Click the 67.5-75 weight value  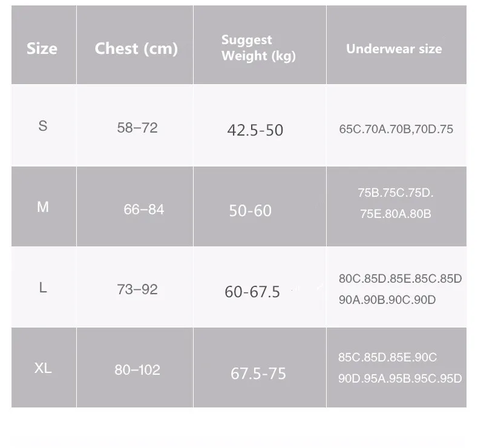tap(258, 374)
